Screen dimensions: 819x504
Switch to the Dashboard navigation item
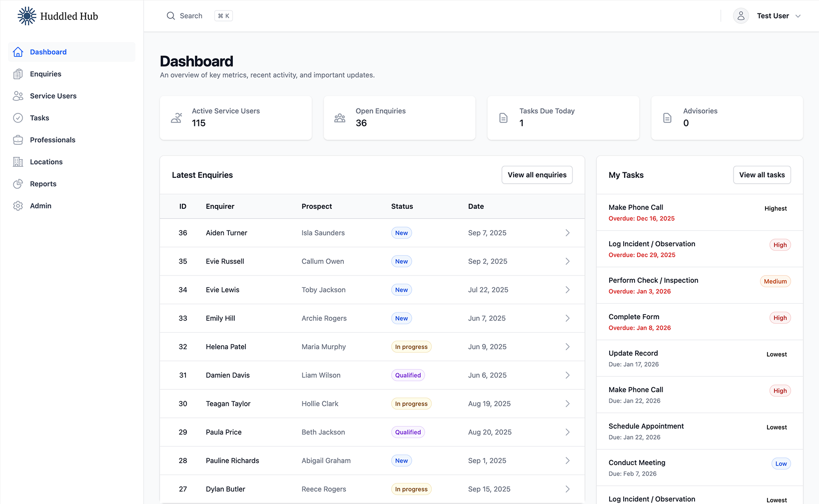tap(48, 52)
